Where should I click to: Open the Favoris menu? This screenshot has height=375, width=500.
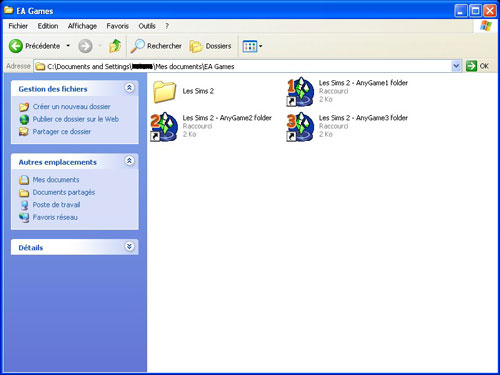pos(117,26)
